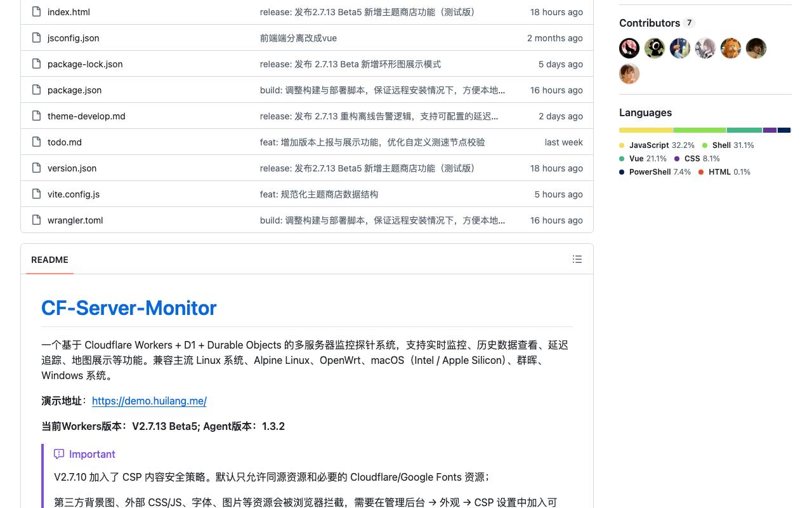Open the todo.md file
812x508 pixels.
[x=65, y=142]
